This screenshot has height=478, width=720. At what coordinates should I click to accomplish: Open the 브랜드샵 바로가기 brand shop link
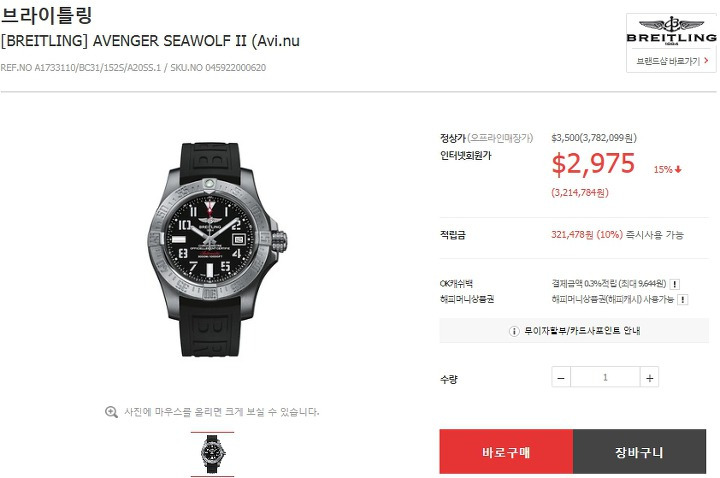(672, 61)
